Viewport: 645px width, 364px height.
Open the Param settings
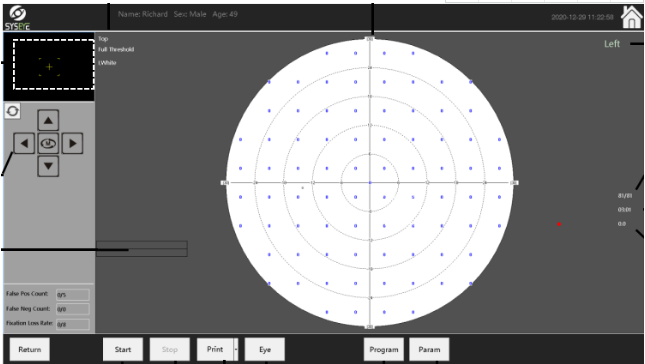point(429,349)
